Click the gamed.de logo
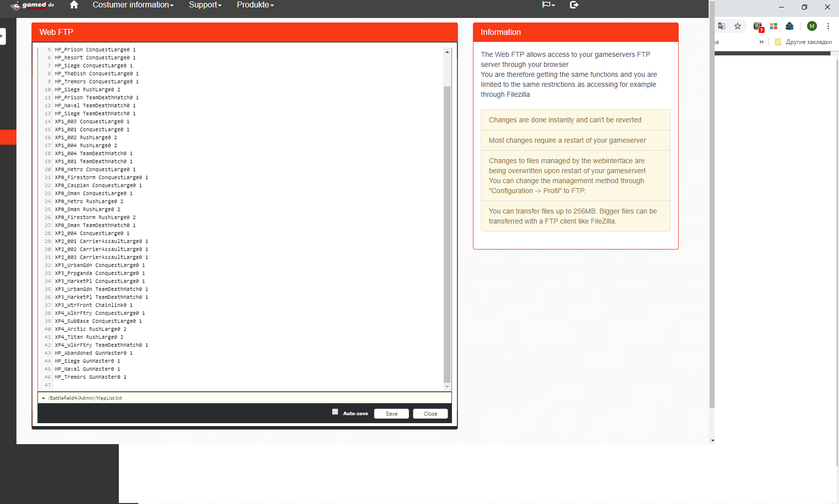839x504 pixels. 32,5
